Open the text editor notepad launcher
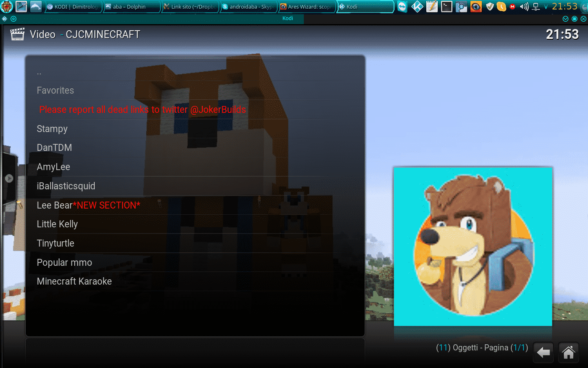588x368 pixels. (x=432, y=7)
